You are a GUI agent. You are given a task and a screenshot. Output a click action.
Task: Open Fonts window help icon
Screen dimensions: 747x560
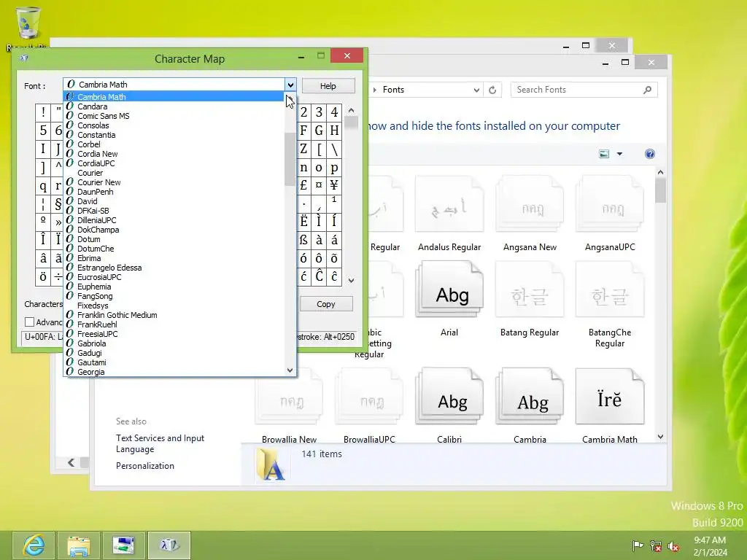(x=650, y=154)
